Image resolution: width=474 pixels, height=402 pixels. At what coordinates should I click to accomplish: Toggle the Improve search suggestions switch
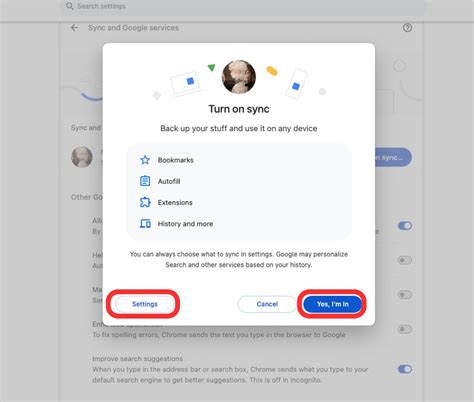405,369
